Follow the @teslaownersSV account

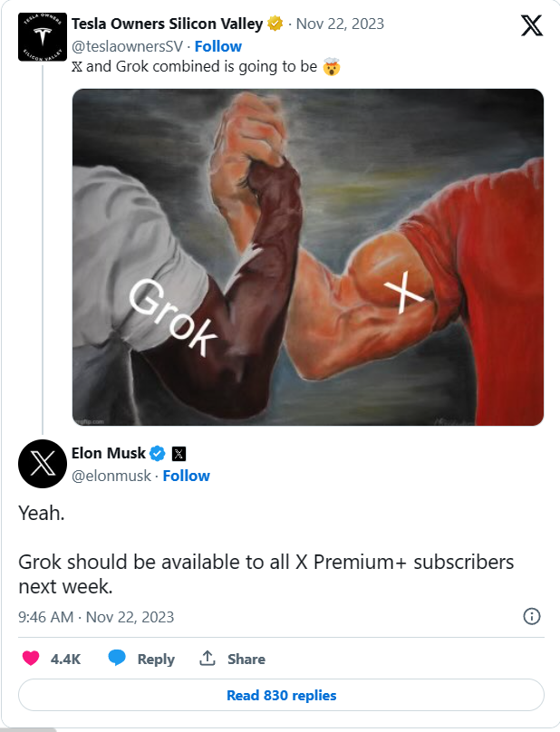click(x=218, y=46)
